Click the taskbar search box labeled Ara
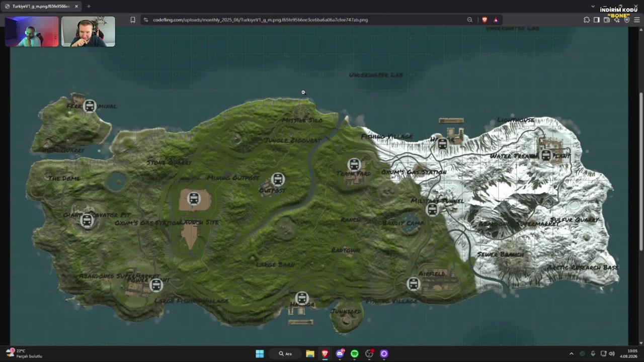644x362 pixels. tap(285, 353)
